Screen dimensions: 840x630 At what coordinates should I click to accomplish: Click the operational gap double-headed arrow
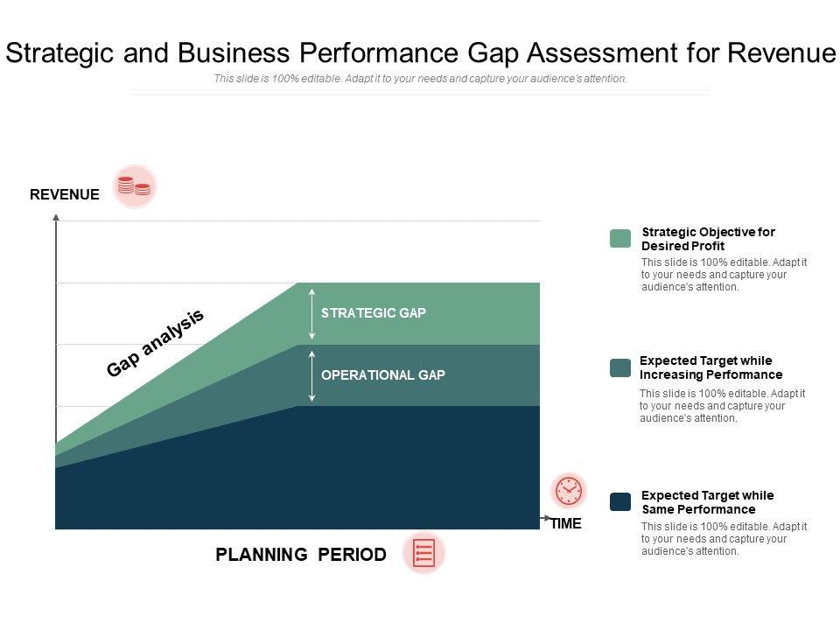coord(312,375)
